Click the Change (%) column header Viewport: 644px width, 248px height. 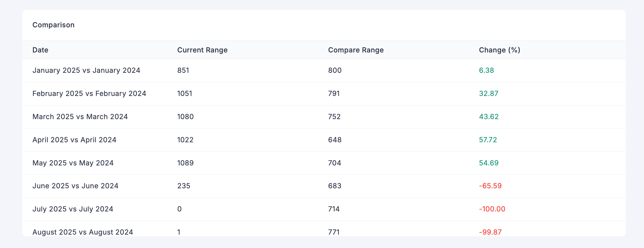(500, 50)
